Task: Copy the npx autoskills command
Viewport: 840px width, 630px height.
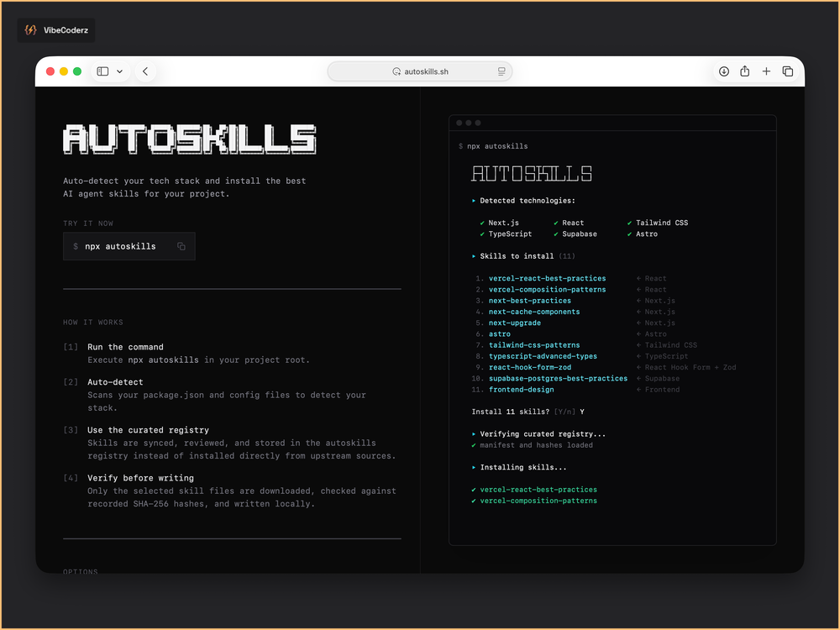Action: point(181,246)
